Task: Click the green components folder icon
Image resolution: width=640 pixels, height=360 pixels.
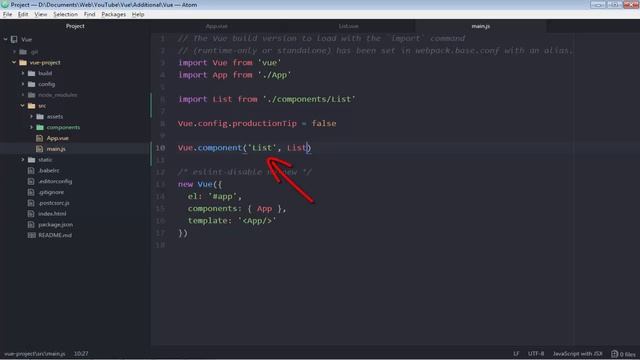Action: (x=40, y=127)
